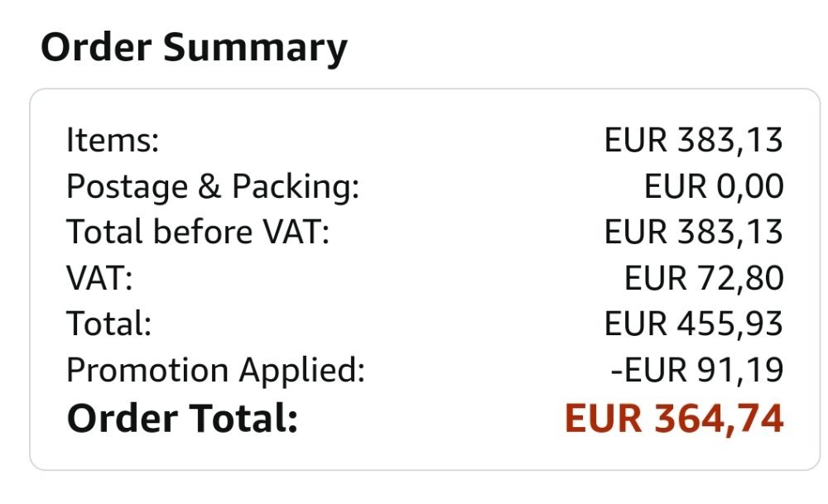Select the bold Order Total label
Image resolution: width=828 pixels, height=504 pixels.
point(182,419)
